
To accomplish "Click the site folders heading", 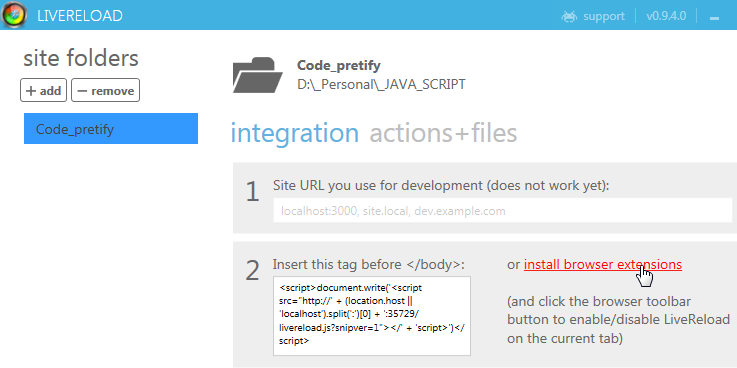I will pyautogui.click(x=81, y=58).
